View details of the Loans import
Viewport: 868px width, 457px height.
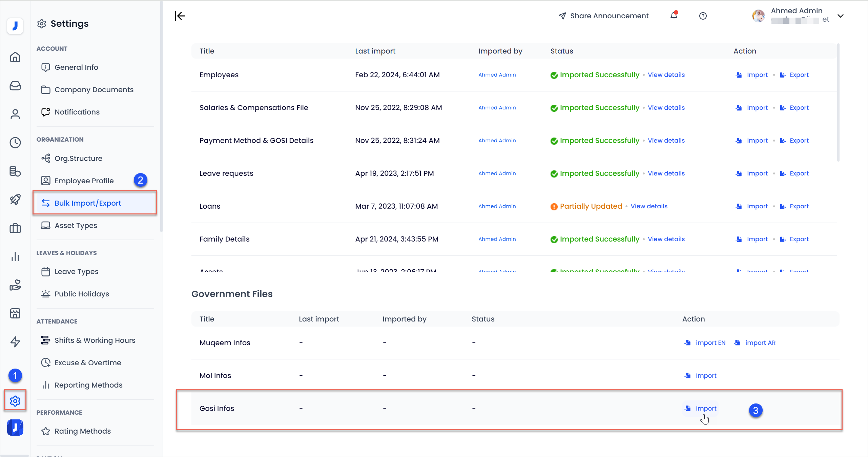click(649, 206)
